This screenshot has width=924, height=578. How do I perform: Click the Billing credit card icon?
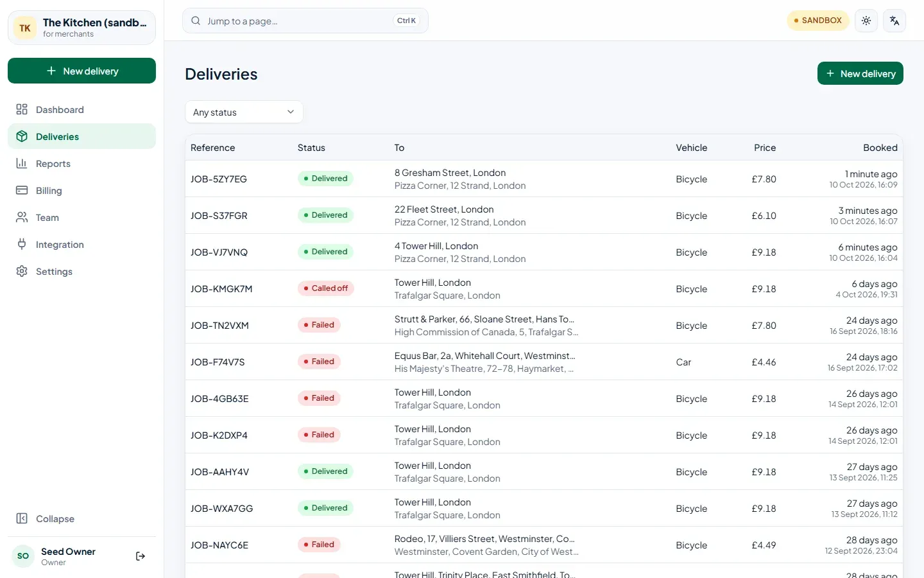pyautogui.click(x=22, y=190)
